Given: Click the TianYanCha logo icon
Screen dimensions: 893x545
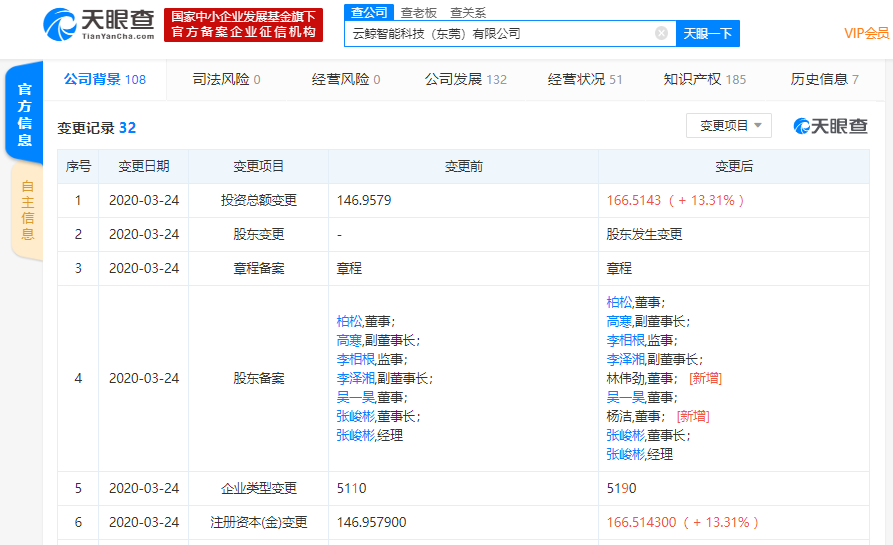Looking at the screenshot, I should point(60,24).
